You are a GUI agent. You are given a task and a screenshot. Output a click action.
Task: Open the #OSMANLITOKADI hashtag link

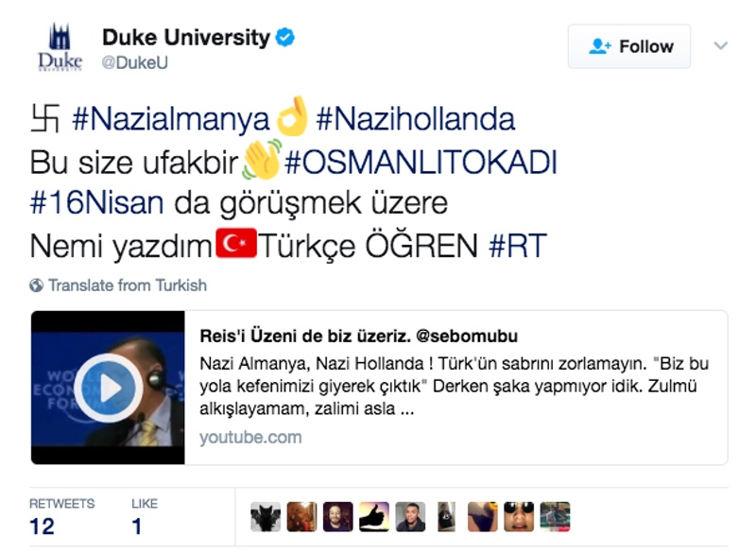pyautogui.click(x=421, y=162)
